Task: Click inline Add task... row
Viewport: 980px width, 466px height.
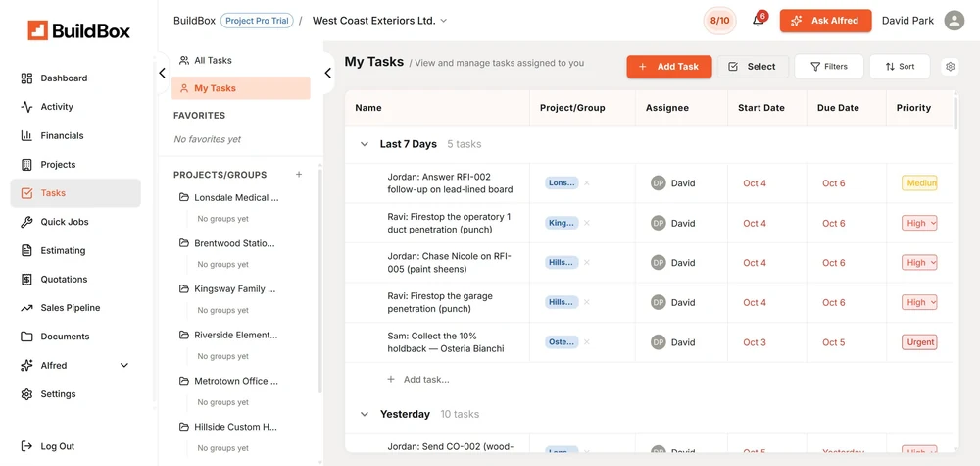Action: coord(418,379)
